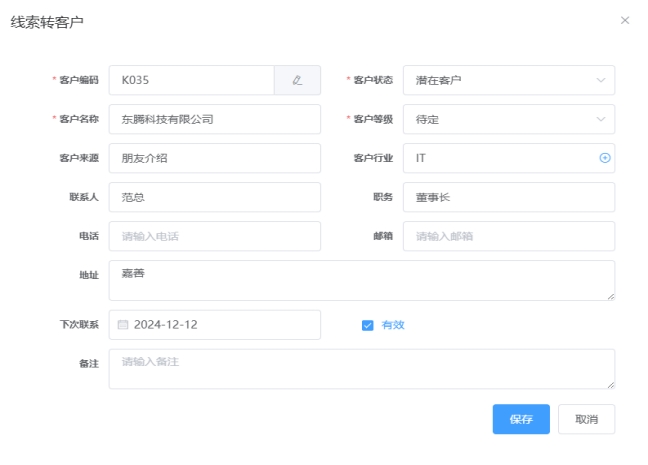Click the 邮箱 input field
The image size is (648, 465).
(508, 236)
